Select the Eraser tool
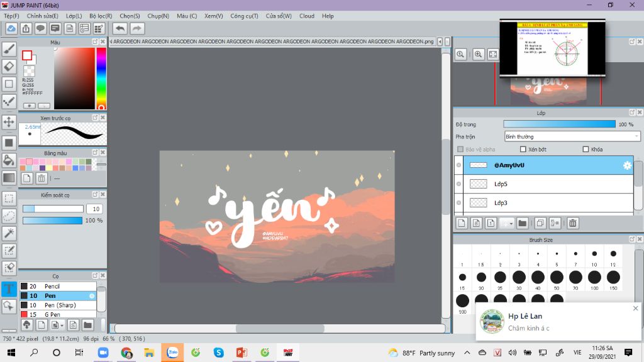This screenshot has width=644, height=362. point(9,67)
